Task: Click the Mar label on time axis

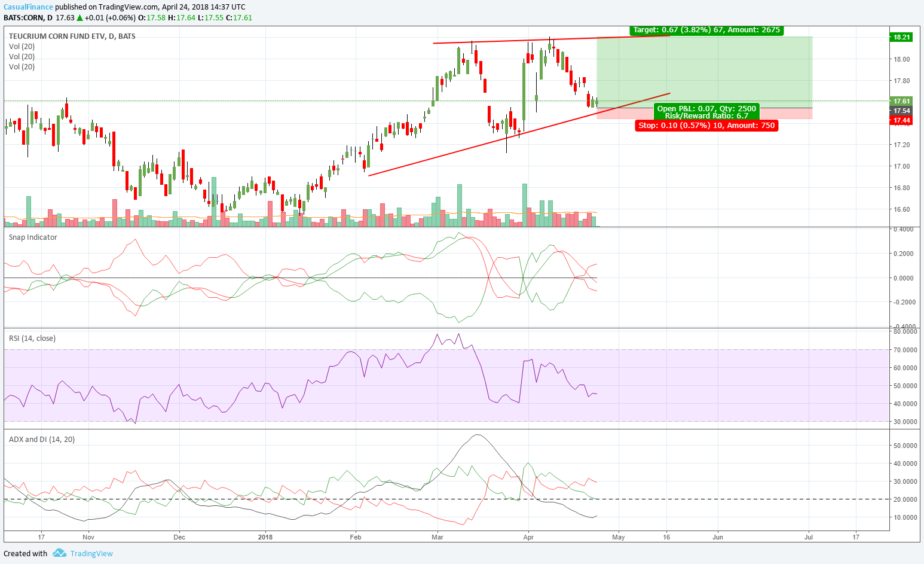Action: (x=437, y=537)
